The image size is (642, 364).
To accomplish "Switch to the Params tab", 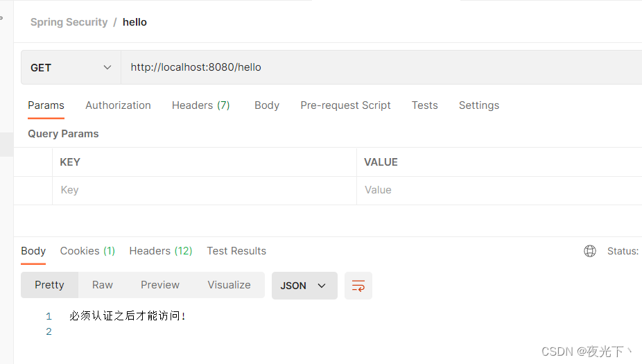I will (x=46, y=105).
